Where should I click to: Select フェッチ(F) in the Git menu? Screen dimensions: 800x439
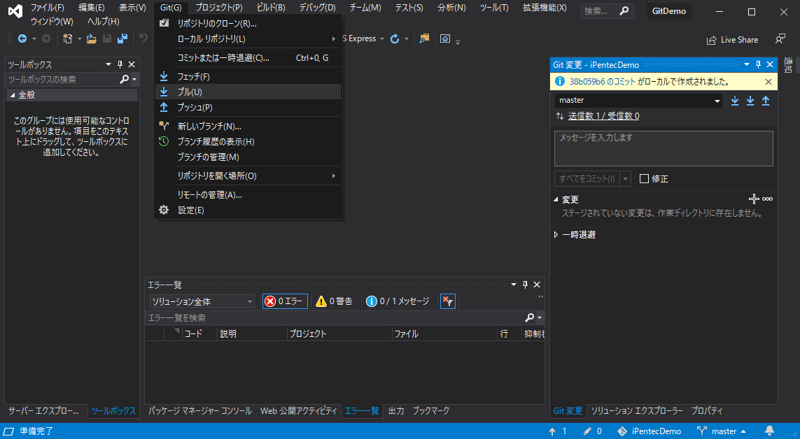click(248, 77)
